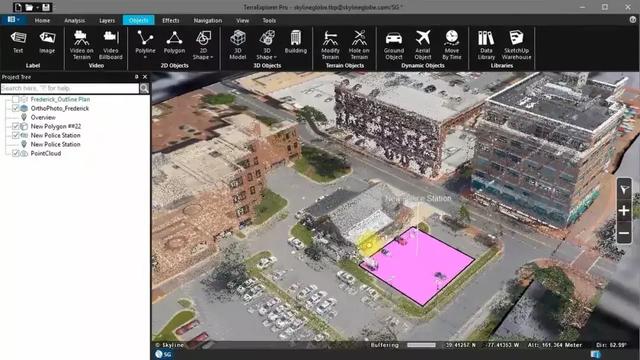Click the Project Tree search field
Screen dimensions: 640x360
tap(70, 88)
